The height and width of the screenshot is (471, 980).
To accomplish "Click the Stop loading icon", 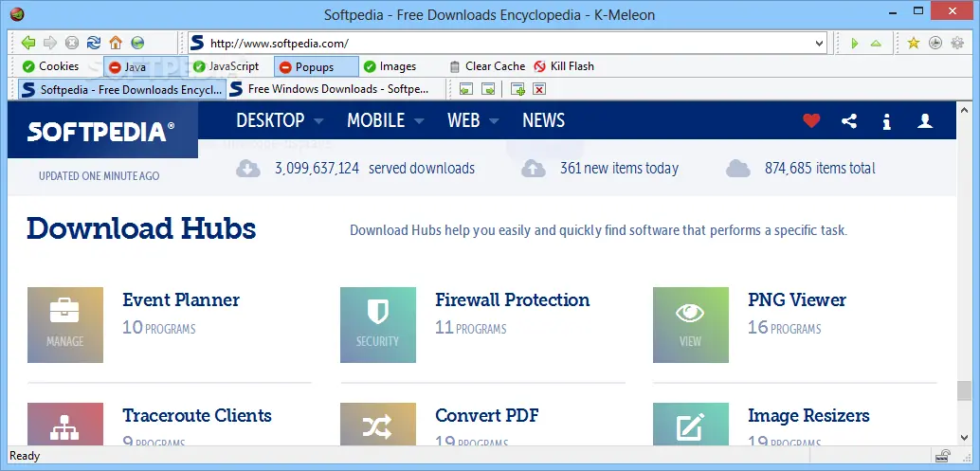I will tap(72, 43).
